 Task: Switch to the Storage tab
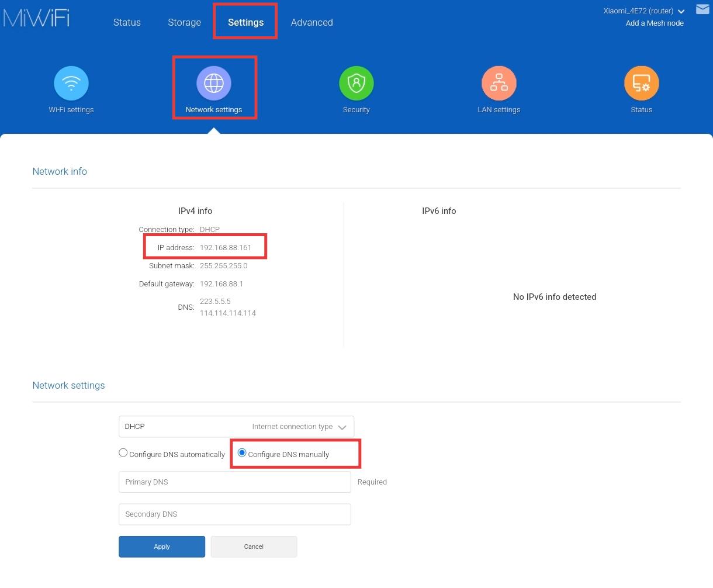click(184, 23)
